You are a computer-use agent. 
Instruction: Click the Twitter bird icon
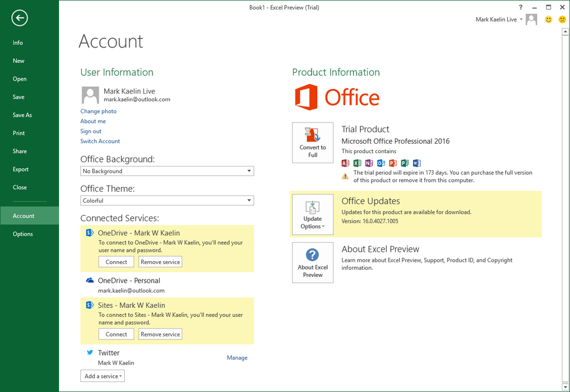(90, 352)
